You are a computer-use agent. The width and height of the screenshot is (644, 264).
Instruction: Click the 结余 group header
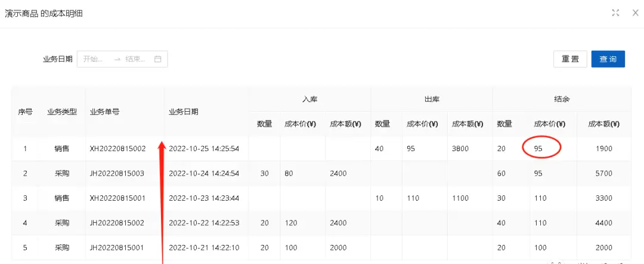[562, 99]
